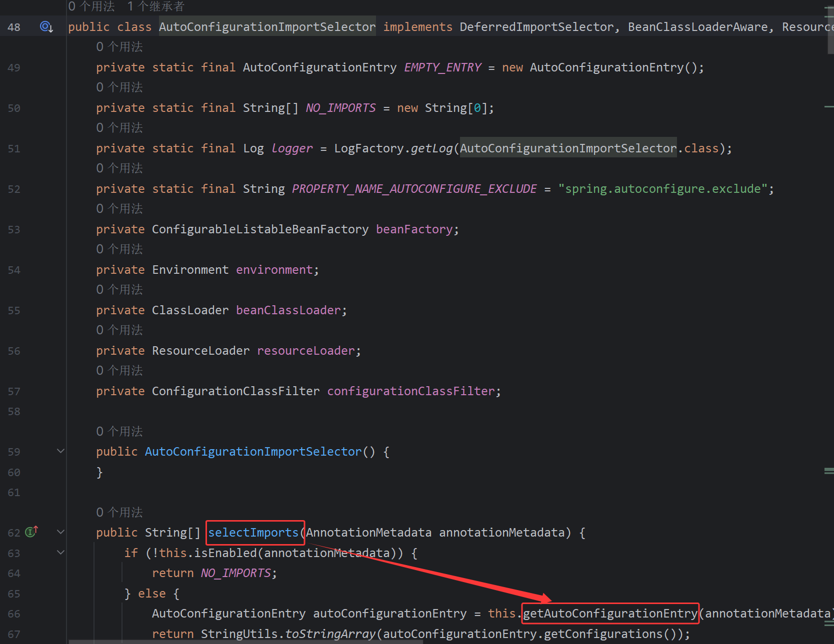Click the implementing-method gutter icon on line 62
Screen dimensions: 834x644
point(30,532)
